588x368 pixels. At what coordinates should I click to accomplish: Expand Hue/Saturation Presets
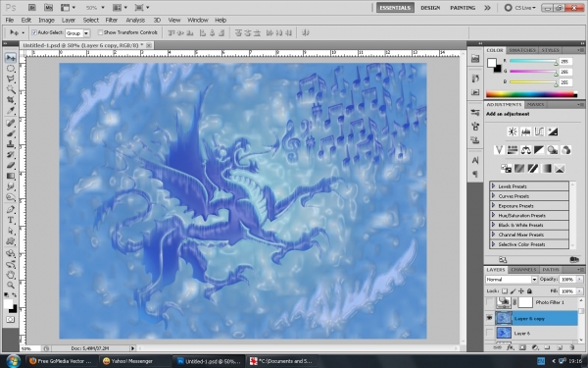point(494,215)
